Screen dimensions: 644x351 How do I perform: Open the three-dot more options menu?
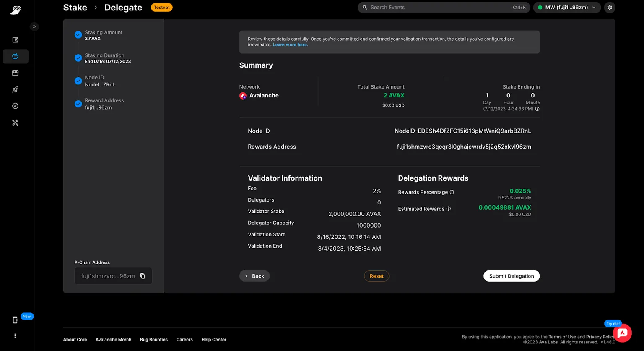coord(15,336)
